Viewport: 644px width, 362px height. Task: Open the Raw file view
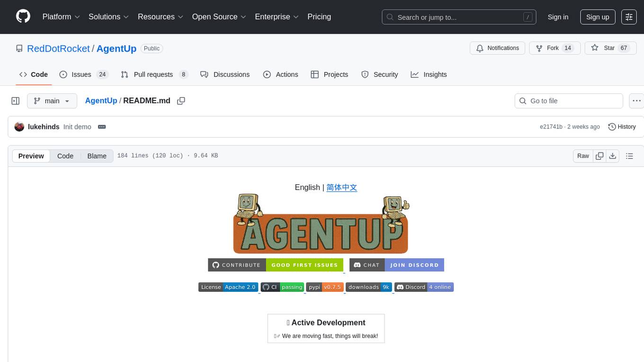point(583,156)
